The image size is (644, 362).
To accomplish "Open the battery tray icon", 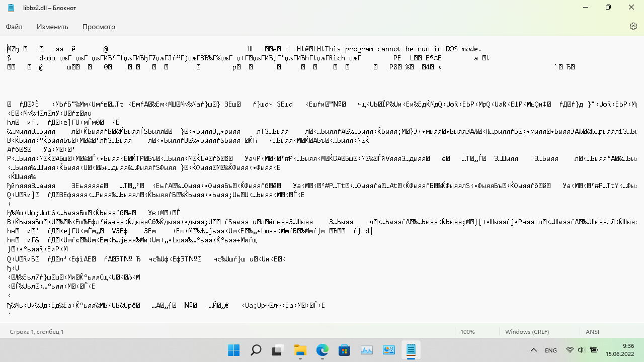I will coord(594,350).
